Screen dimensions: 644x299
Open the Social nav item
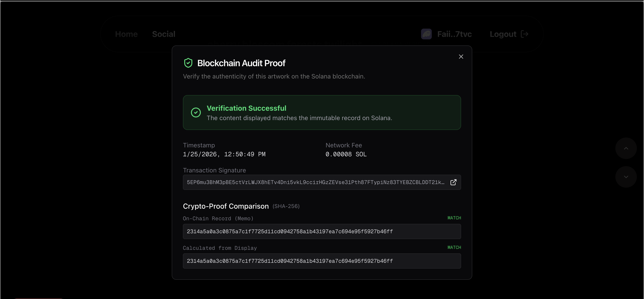tap(163, 34)
